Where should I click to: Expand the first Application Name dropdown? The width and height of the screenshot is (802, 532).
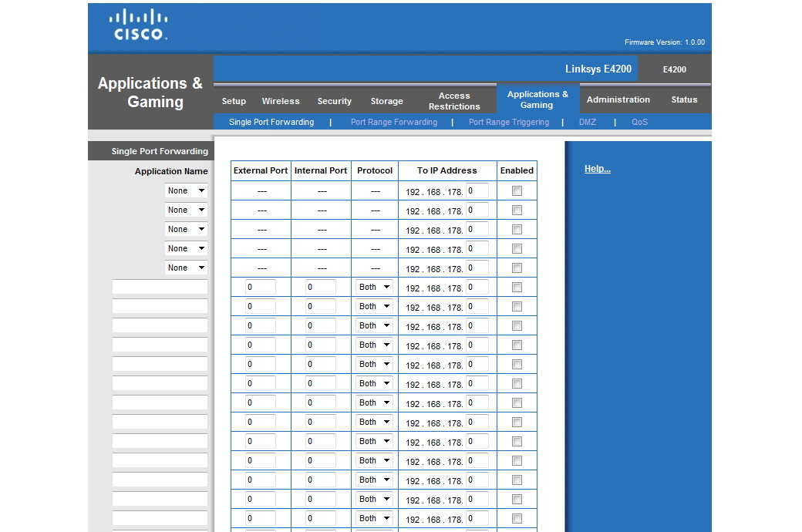pos(187,190)
